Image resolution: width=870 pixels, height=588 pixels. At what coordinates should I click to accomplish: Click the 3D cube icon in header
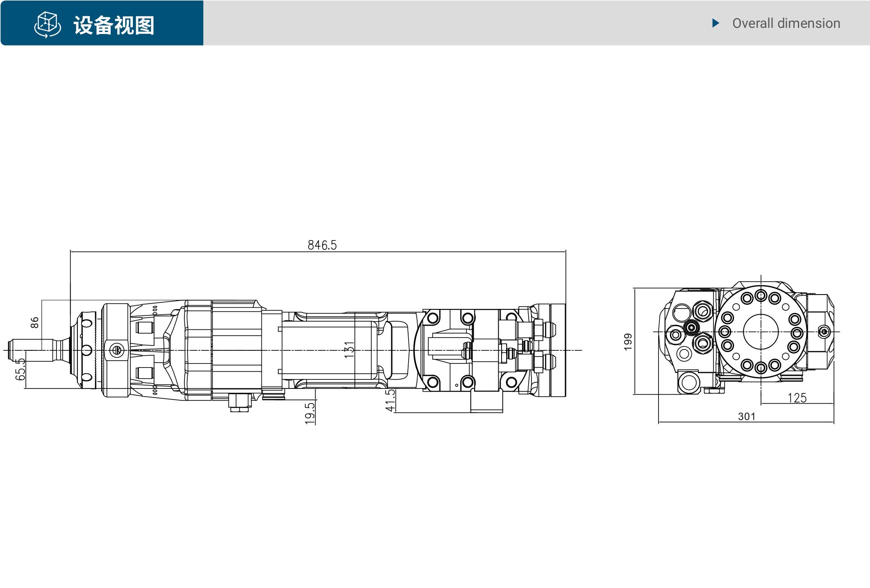48,25
